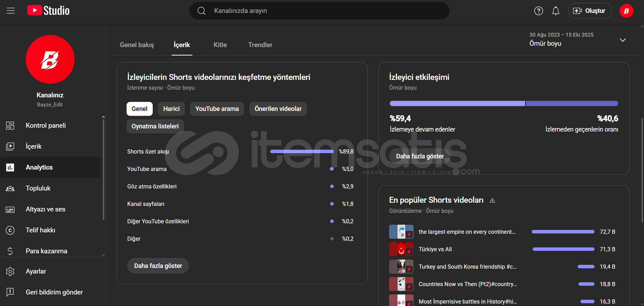644x306 pixels.
Task: Toggle the YouTube arama filter chip
Action: pos(217,109)
